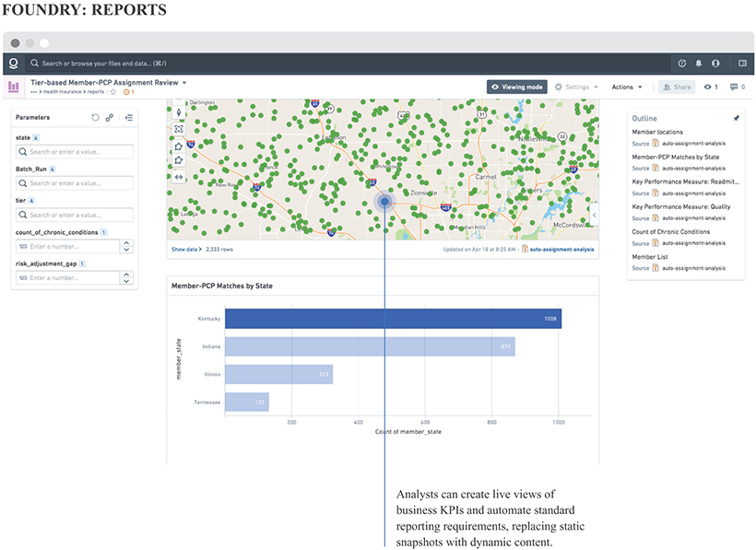The width and height of the screenshot is (756, 550).
Task: Click the Show data link
Action: pos(184,249)
